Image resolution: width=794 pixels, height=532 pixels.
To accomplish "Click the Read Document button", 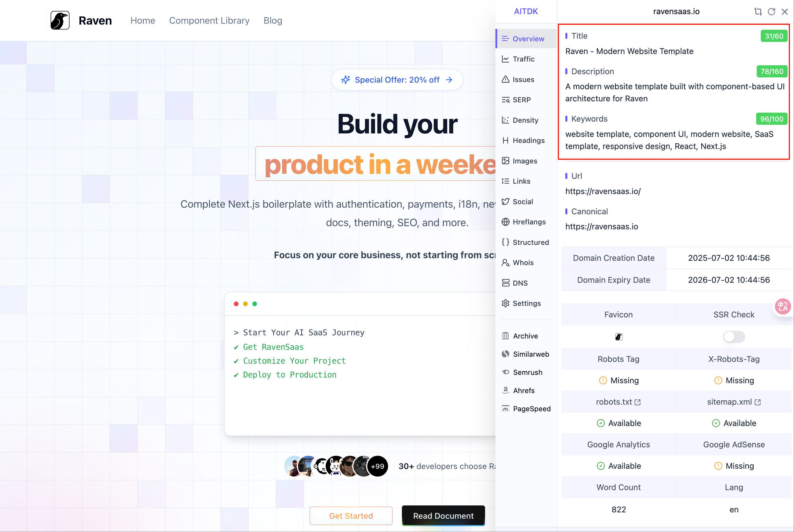I will point(443,516).
